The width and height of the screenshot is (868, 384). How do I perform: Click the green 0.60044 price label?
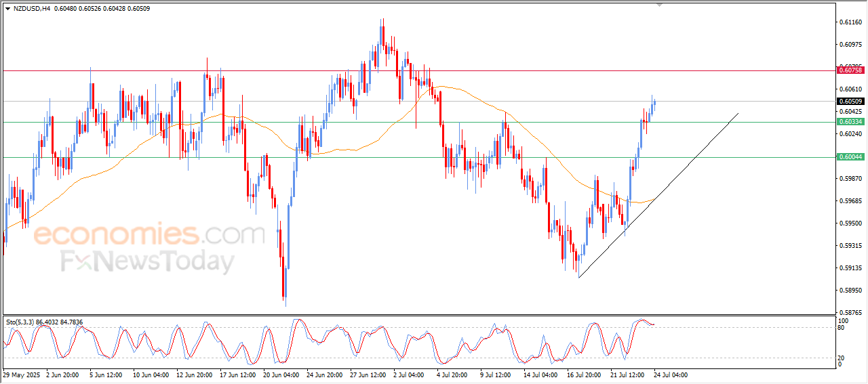[x=850, y=157]
